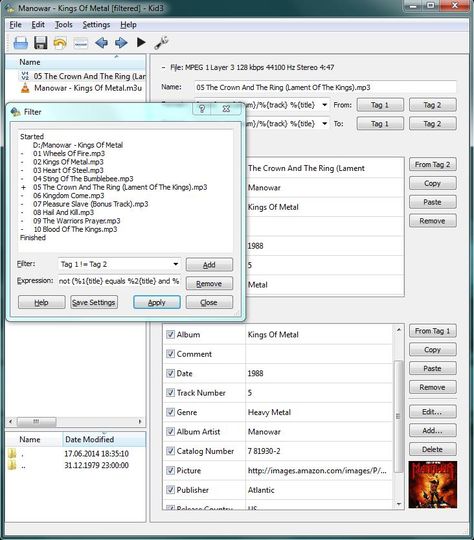474x540 pixels.
Task: Click the Save floppy disk icon
Action: click(41, 43)
